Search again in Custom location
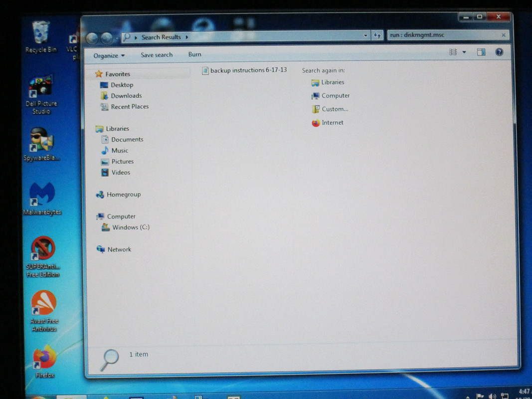The height and width of the screenshot is (399, 532). 330,109
